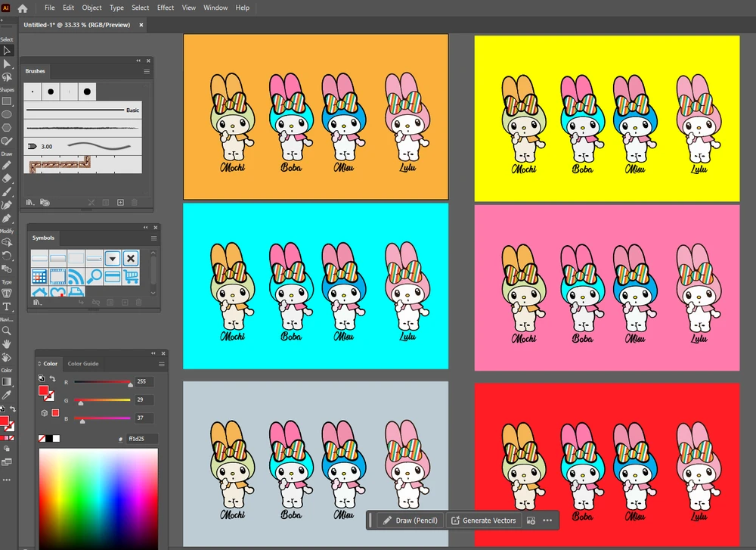
Task: Choose white swatch in Color panel
Action: coord(57,439)
